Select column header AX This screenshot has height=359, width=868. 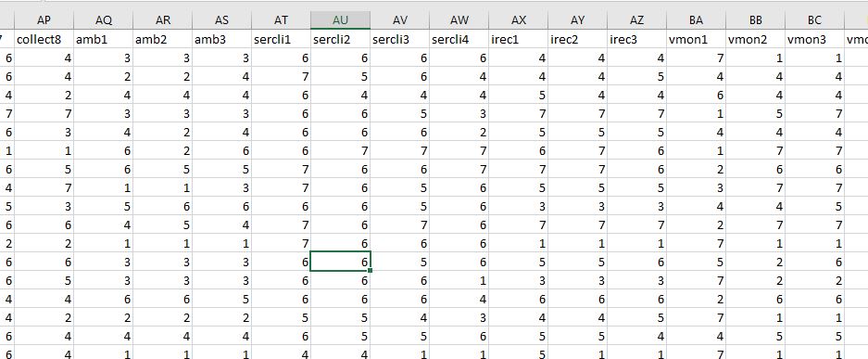[518, 20]
